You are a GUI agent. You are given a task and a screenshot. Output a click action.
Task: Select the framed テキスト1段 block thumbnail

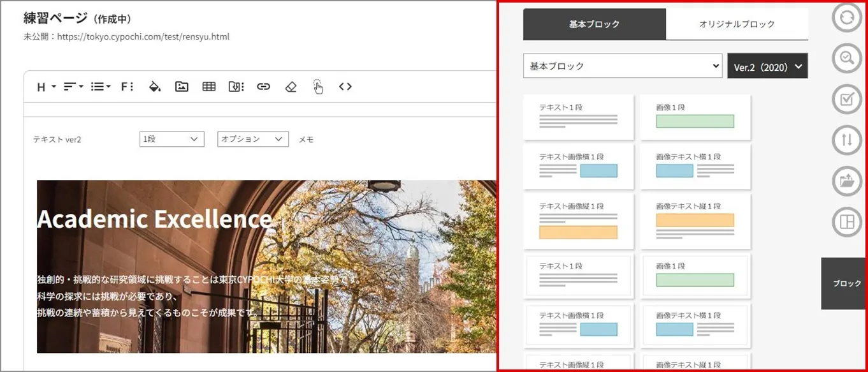point(579,276)
